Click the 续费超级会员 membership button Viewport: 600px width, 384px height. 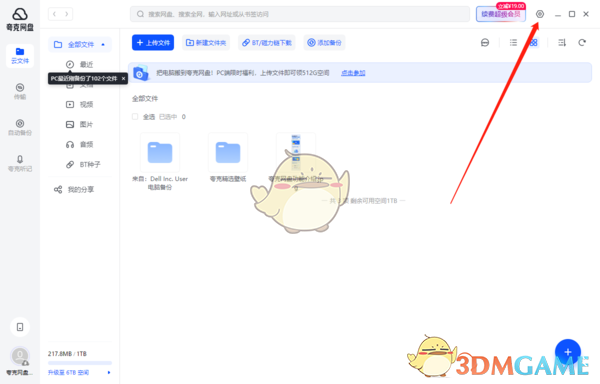(x=501, y=14)
